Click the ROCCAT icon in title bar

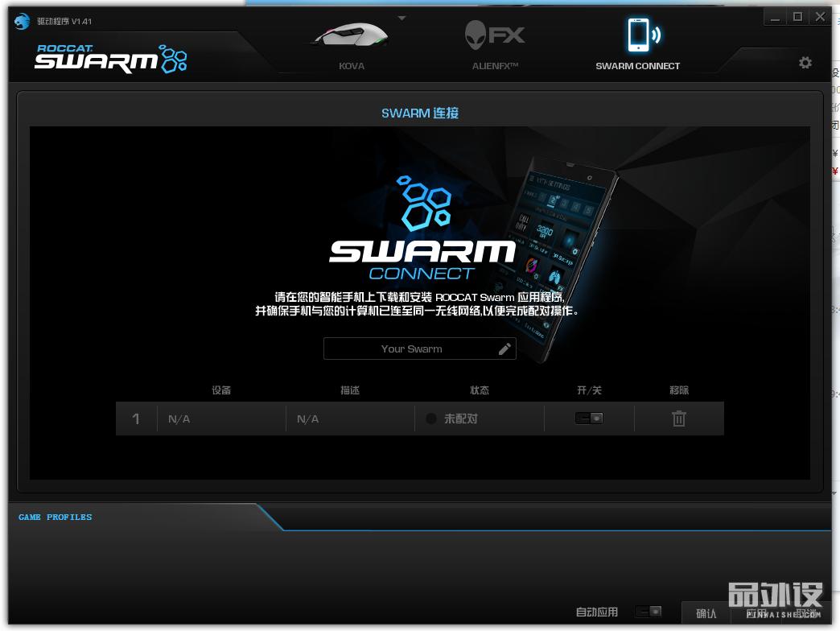point(22,22)
